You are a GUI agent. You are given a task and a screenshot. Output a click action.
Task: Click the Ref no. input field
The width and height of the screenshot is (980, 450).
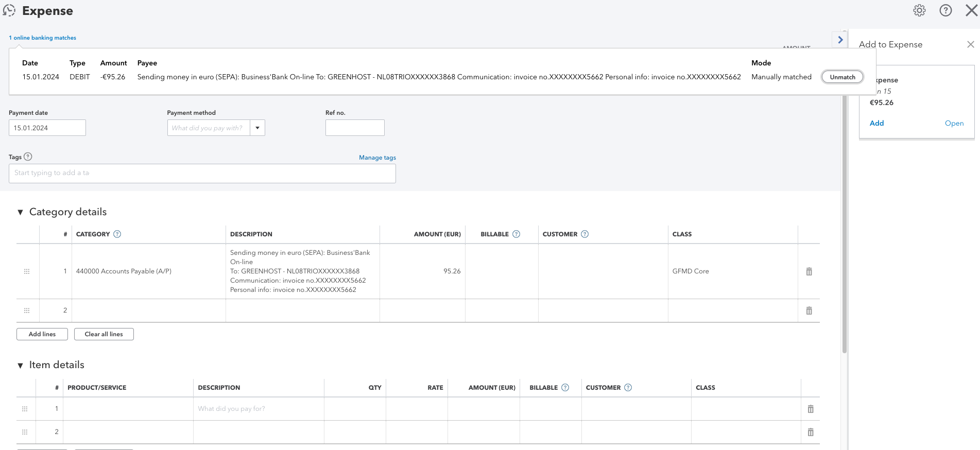click(x=355, y=128)
